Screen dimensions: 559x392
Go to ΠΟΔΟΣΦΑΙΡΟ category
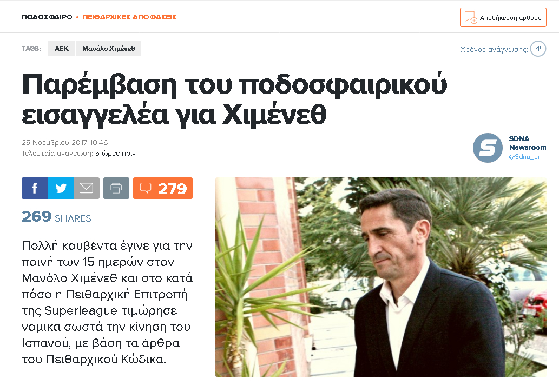click(47, 17)
